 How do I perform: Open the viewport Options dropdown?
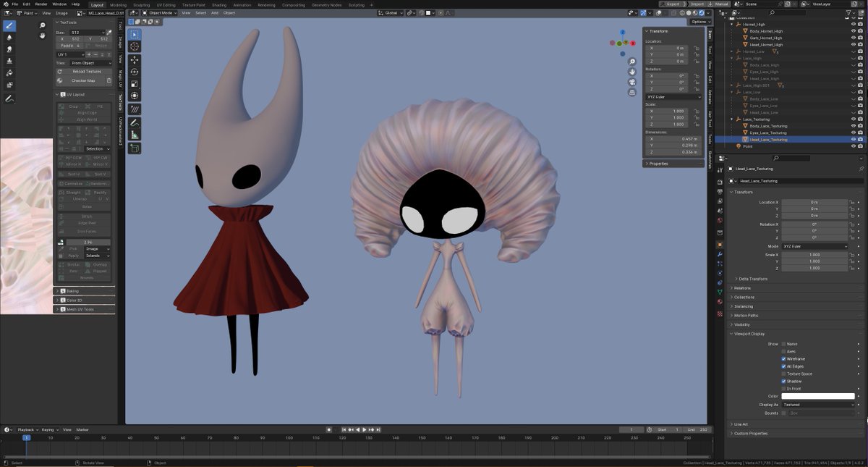coord(699,22)
